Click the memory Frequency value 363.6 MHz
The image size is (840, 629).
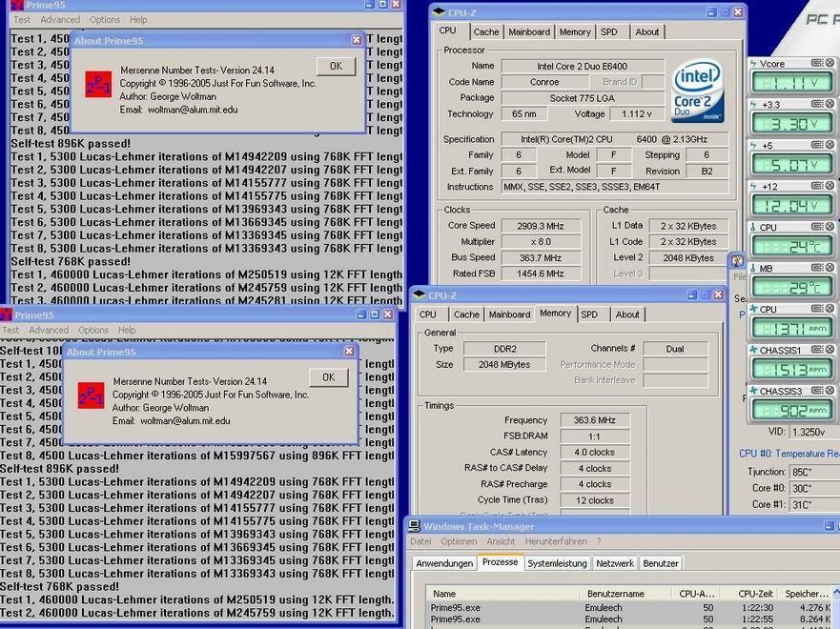[594, 420]
